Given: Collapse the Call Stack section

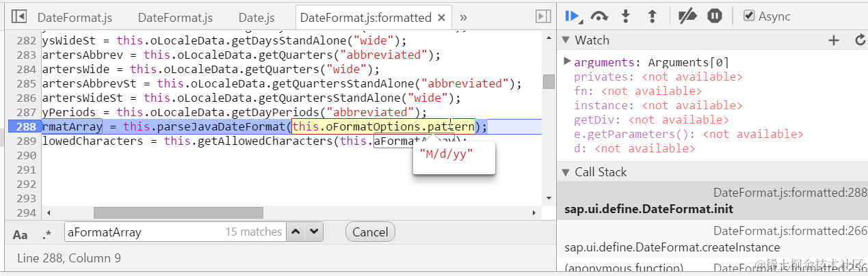Looking at the screenshot, I should (x=566, y=172).
